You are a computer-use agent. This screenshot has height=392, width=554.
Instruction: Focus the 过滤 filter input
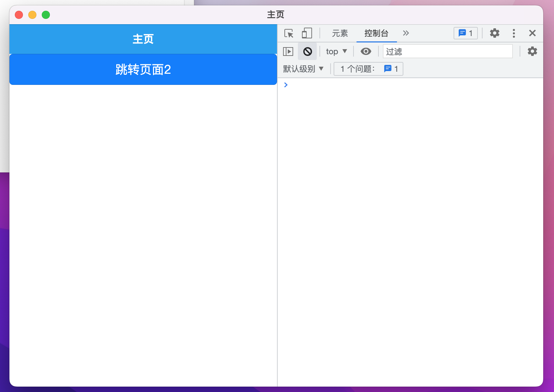tap(448, 52)
